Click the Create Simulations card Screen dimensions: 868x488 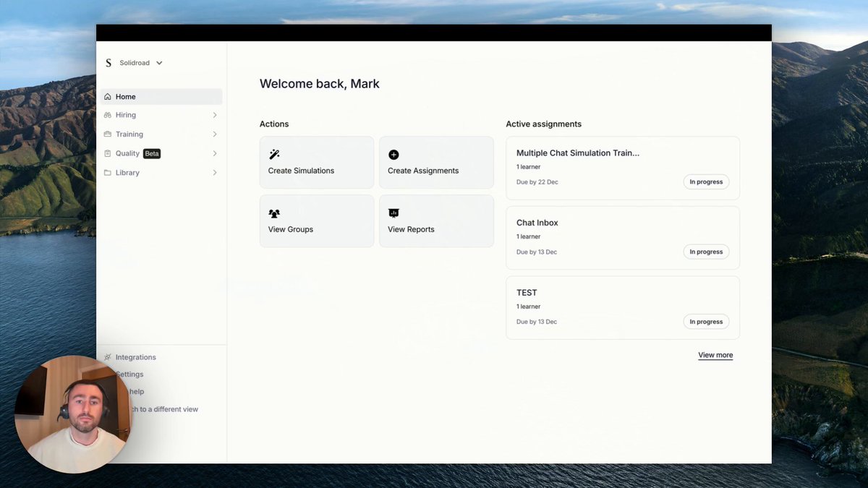point(317,163)
